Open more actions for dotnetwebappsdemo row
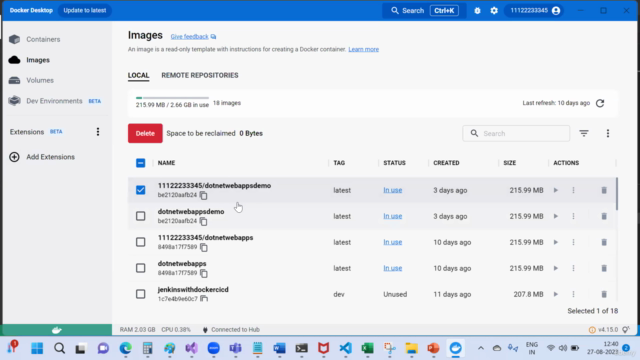The image size is (640, 360). [573, 216]
